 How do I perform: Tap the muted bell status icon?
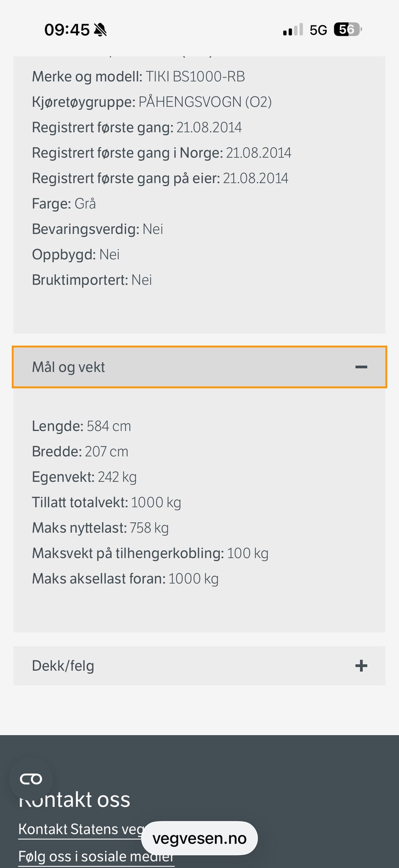click(100, 30)
